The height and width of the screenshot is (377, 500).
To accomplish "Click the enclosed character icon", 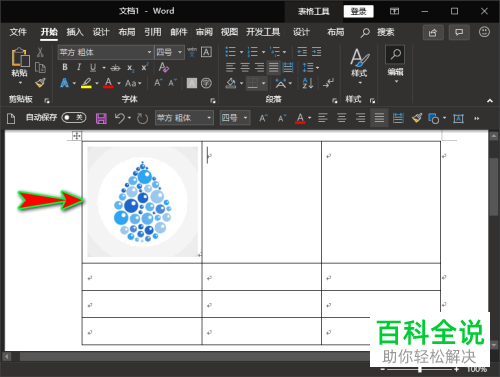I will [x=206, y=83].
